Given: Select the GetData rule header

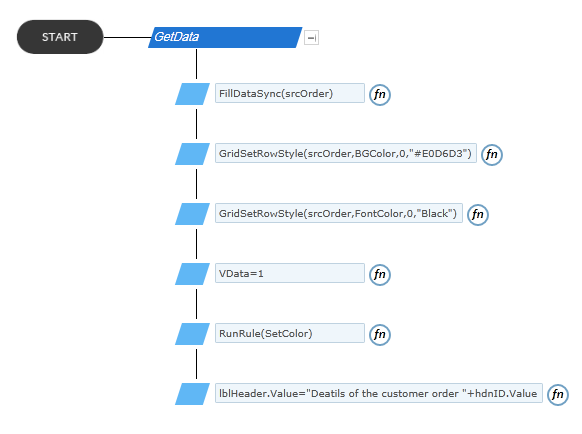Looking at the screenshot, I should click(225, 37).
